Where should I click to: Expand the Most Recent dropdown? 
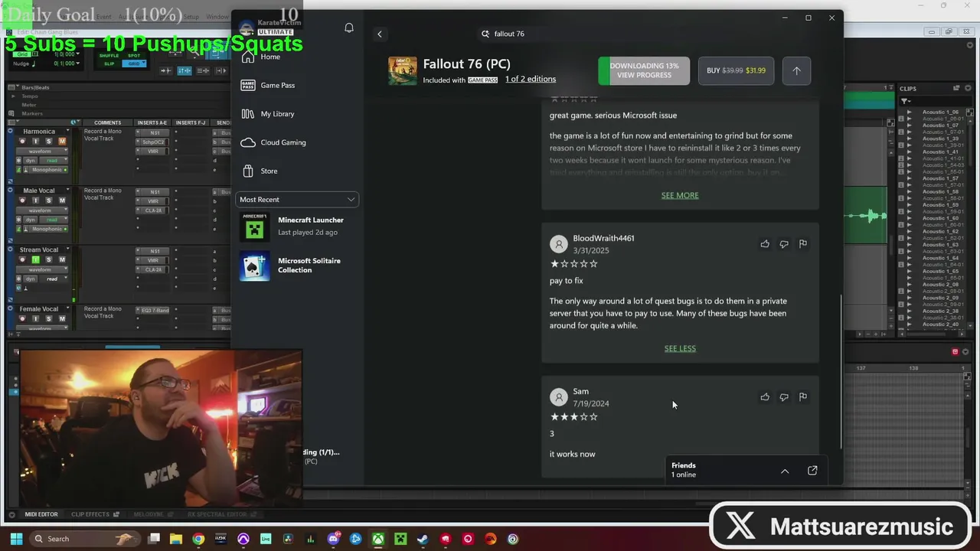point(297,200)
